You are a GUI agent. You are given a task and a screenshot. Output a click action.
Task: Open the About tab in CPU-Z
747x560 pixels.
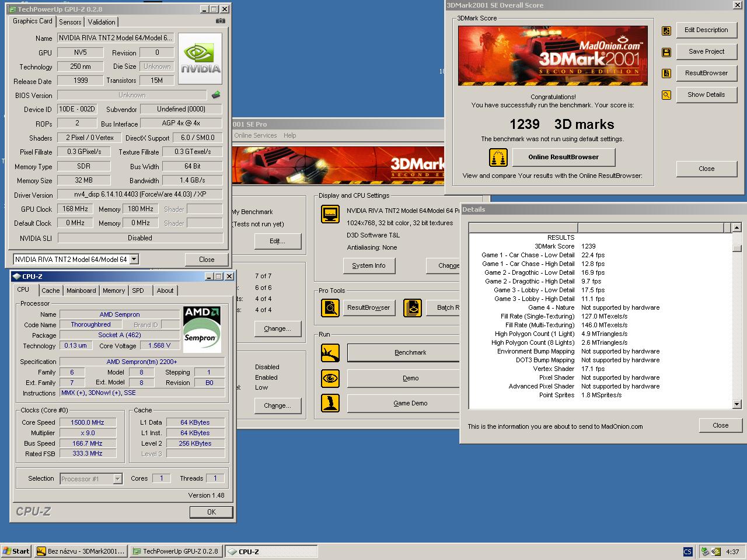pyautogui.click(x=165, y=290)
